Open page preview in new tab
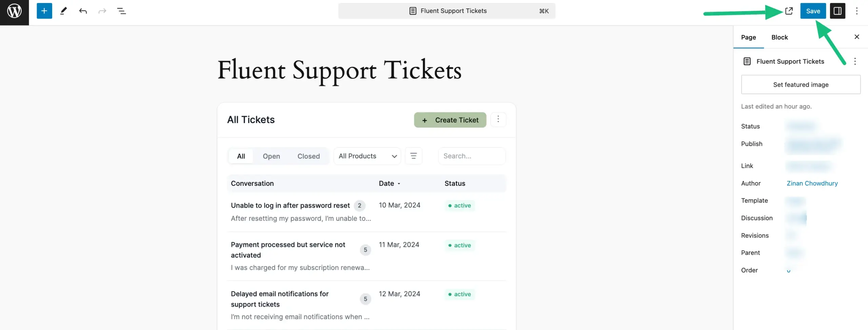 click(x=789, y=11)
